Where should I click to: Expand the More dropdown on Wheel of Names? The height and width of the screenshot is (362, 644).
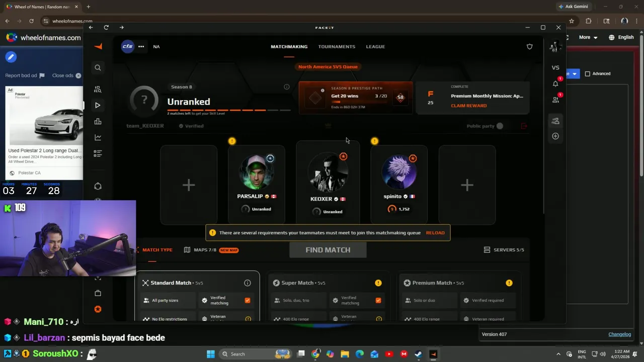click(x=588, y=37)
